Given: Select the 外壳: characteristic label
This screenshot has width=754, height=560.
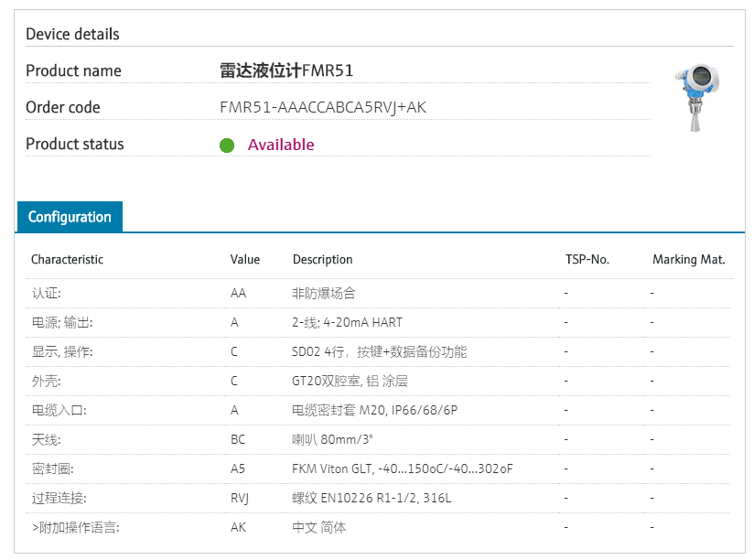Looking at the screenshot, I should (46, 382).
